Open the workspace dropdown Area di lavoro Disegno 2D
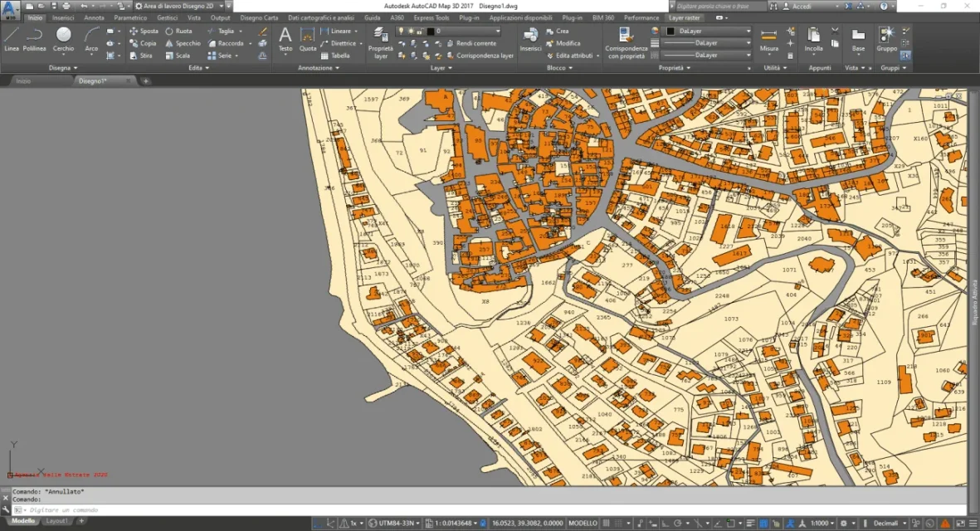Screen dimensions: 980x531 tap(179, 6)
